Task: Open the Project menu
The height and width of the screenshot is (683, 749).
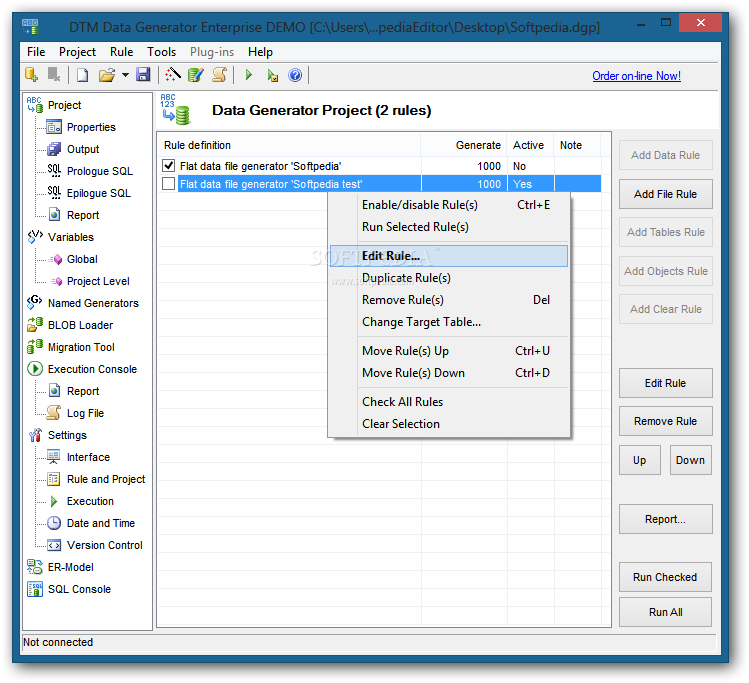Action: (77, 52)
